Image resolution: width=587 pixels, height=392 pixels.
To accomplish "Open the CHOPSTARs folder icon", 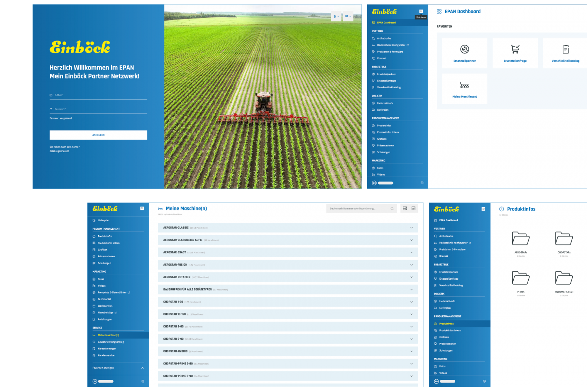I will (564, 238).
